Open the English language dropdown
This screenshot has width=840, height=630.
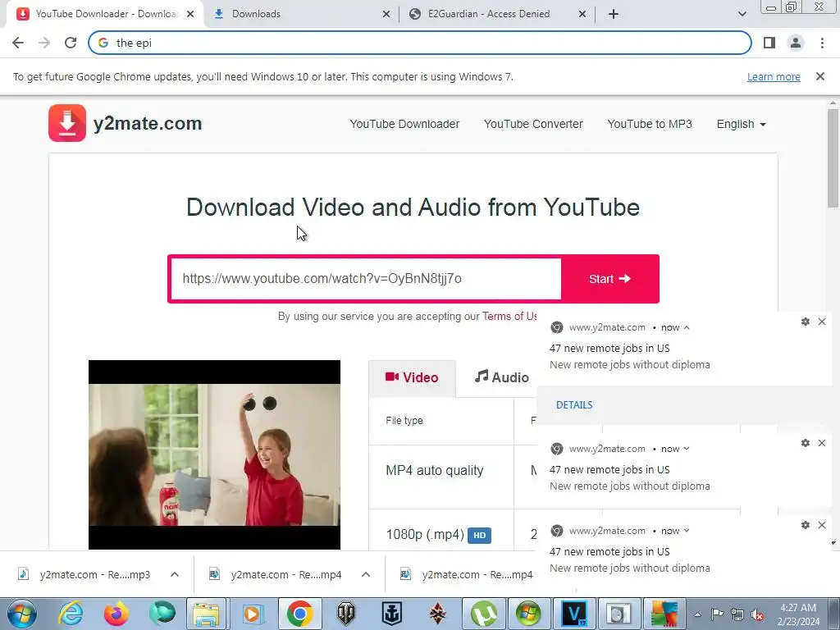tap(742, 124)
